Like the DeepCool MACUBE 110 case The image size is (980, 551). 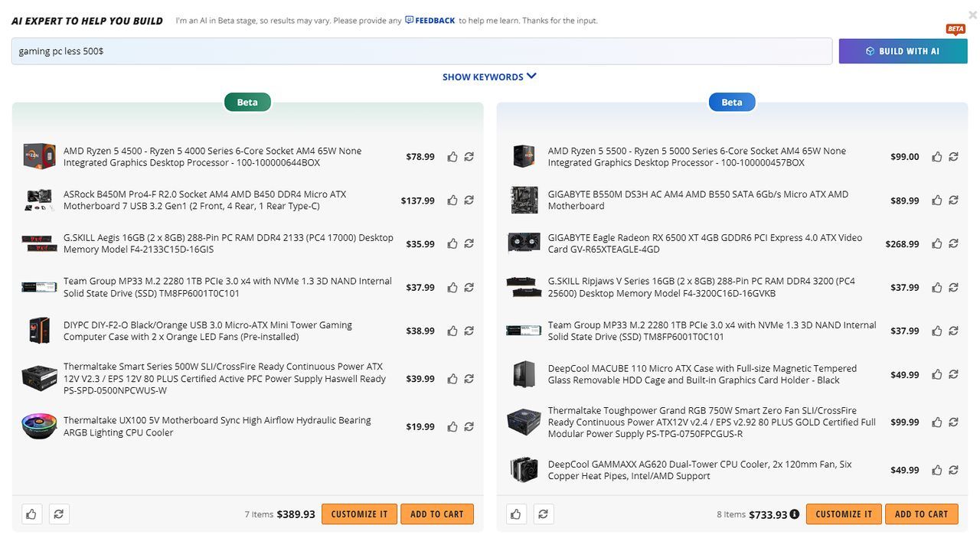pos(937,375)
